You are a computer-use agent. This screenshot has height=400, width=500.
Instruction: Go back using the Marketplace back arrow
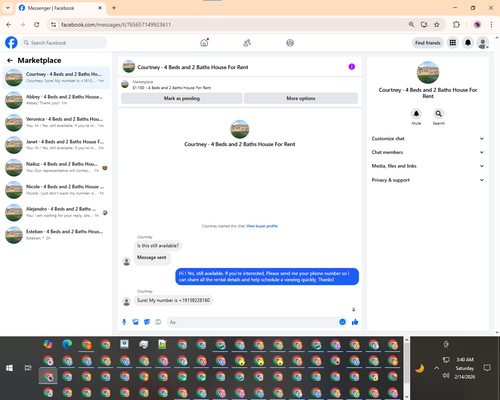10,60
